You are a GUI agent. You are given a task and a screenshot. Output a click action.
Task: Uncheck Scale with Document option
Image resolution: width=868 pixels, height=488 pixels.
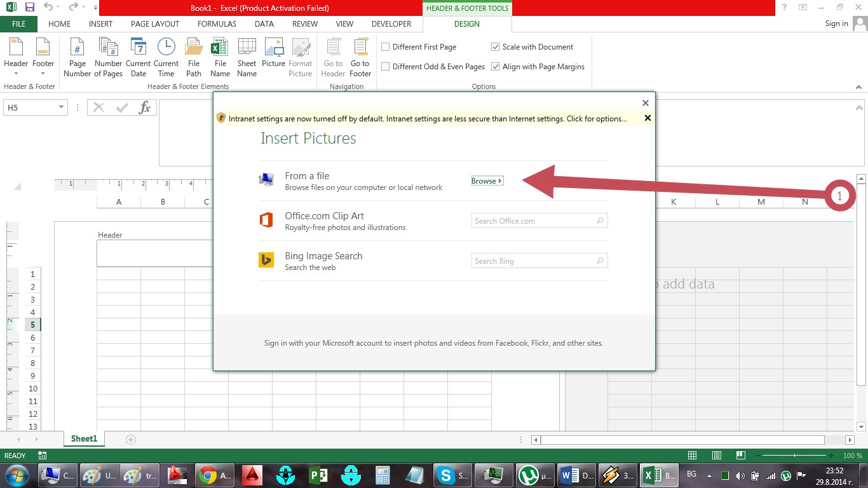pyautogui.click(x=495, y=47)
